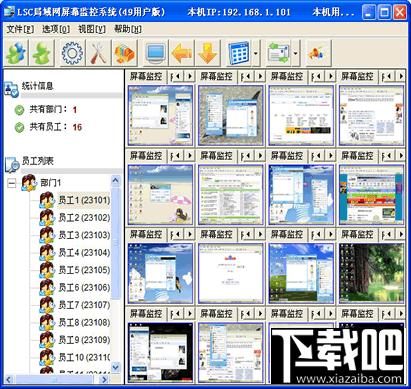The height and width of the screenshot is (389, 411).
Task: Click the horizontal scrollbar right arrow
Action: click(x=104, y=379)
